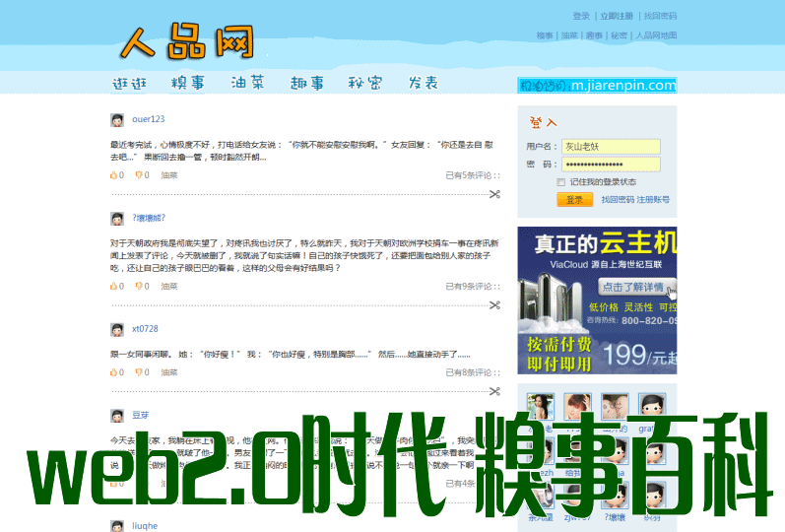Open liuqhe's avatar icon
This screenshot has height=532, width=785.
[x=117, y=526]
